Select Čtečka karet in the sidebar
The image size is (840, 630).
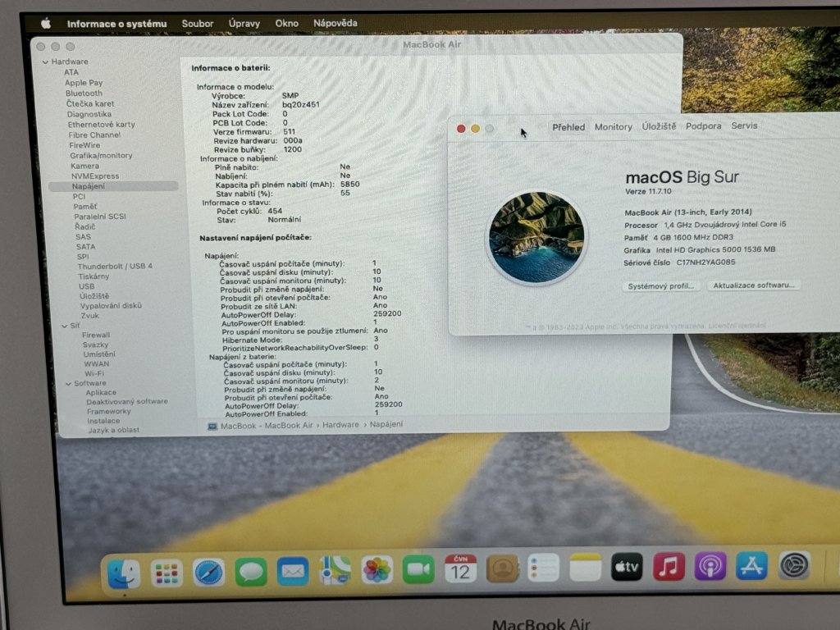click(90, 104)
